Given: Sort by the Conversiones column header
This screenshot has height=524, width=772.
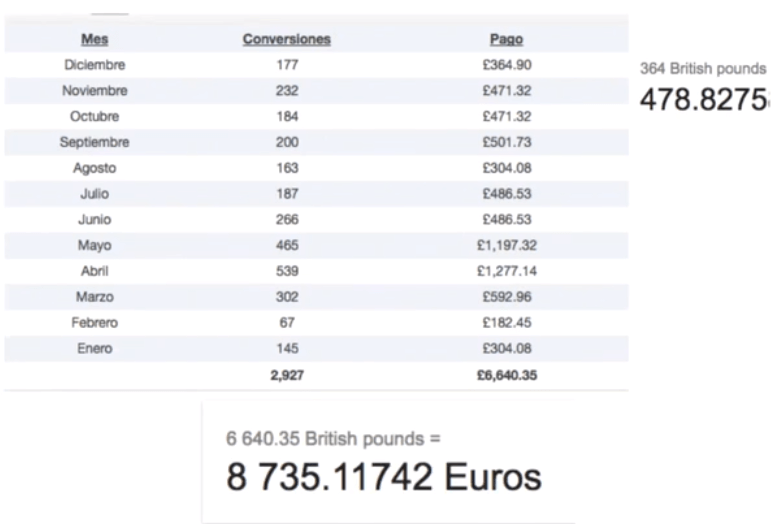Looking at the screenshot, I should [x=287, y=39].
